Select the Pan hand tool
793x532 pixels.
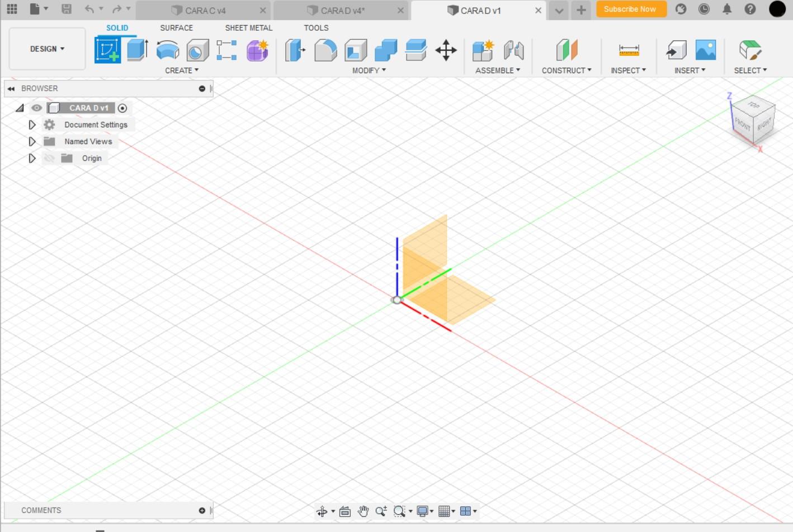tap(364, 511)
